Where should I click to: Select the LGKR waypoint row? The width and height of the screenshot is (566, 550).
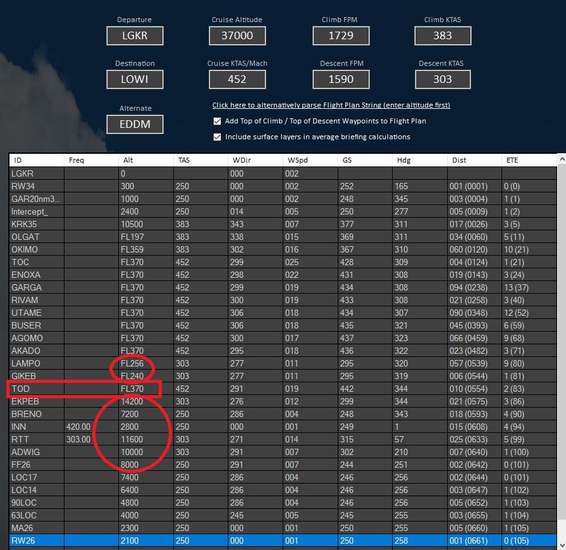pyautogui.click(x=283, y=174)
